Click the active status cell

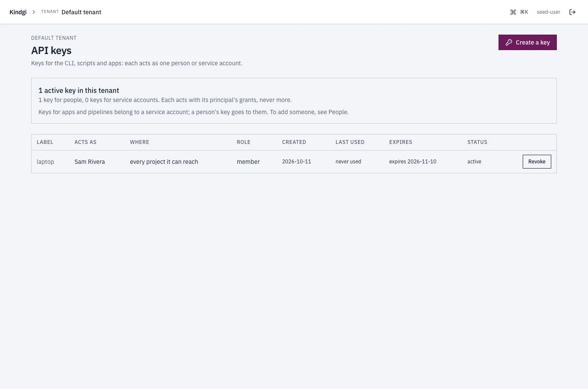point(474,162)
